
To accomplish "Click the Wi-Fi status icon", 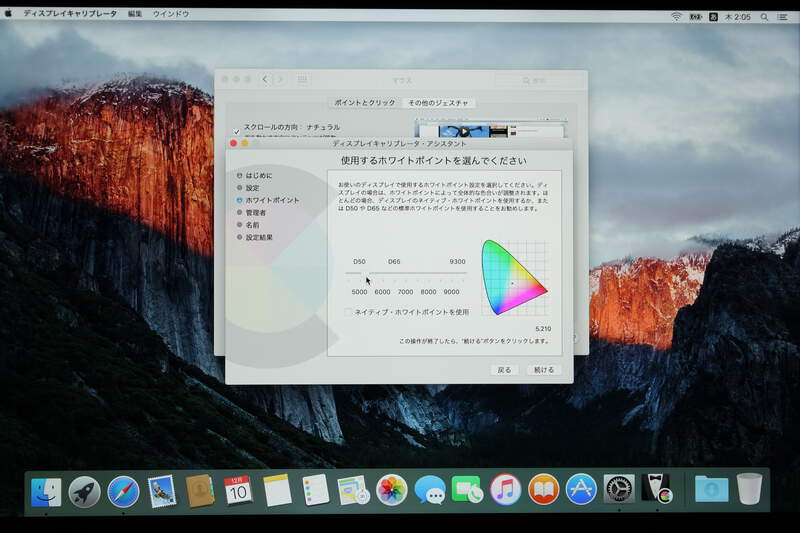I will 676,15.
